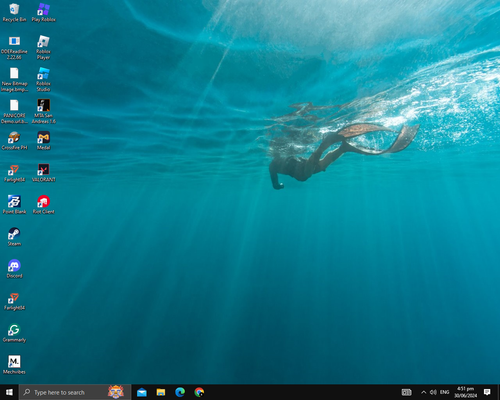Select the MTA San Andreas 1.6 icon

(43, 111)
